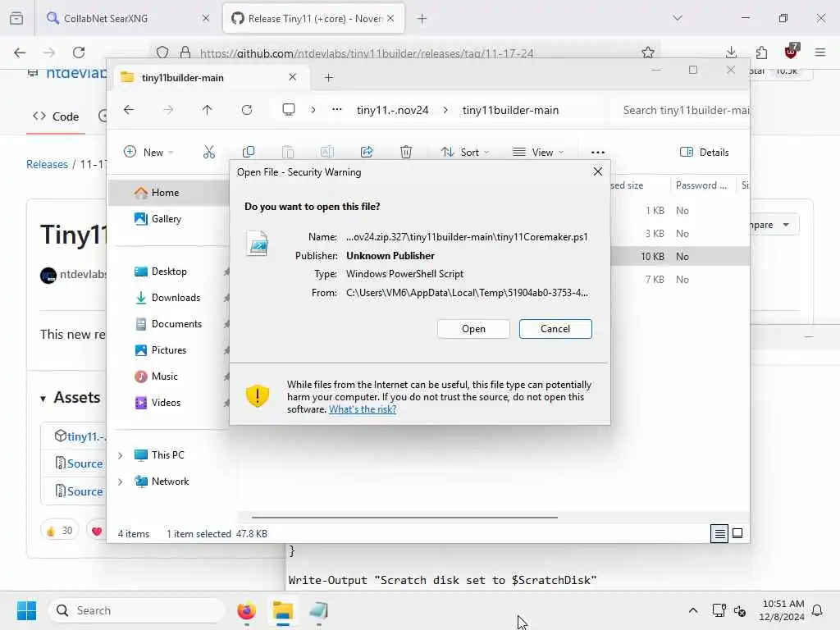Expand the Network tree node
The width and height of the screenshot is (840, 630).
click(120, 482)
